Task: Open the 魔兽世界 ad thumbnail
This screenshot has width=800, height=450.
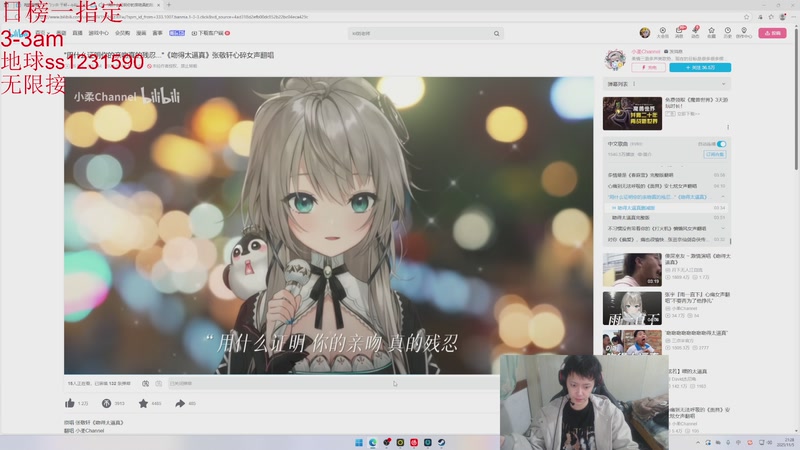Action: [x=632, y=113]
